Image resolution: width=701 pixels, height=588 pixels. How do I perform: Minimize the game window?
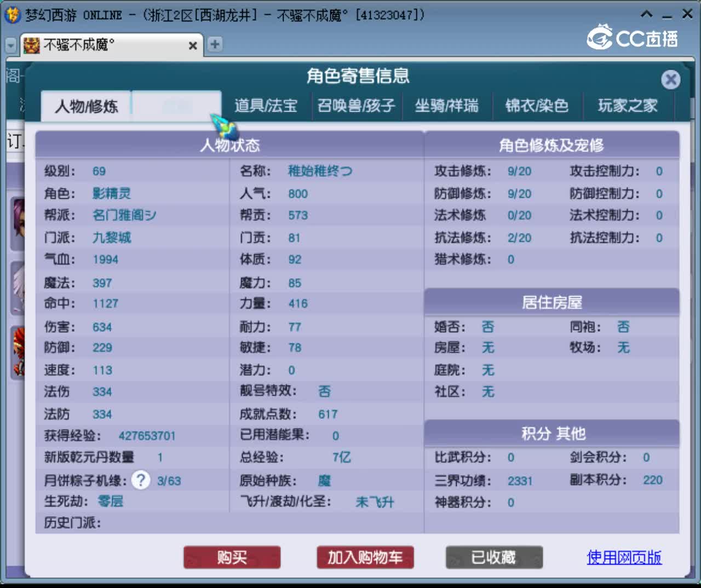click(666, 16)
